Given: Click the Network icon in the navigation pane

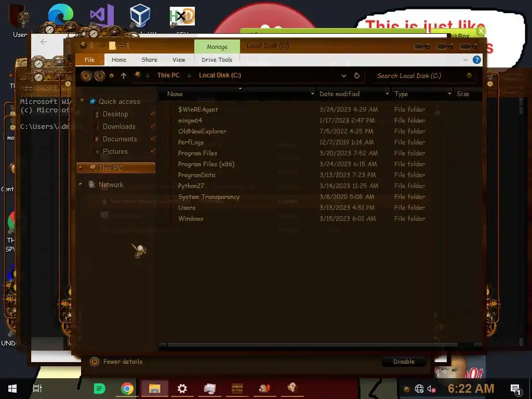Looking at the screenshot, I should [91, 184].
